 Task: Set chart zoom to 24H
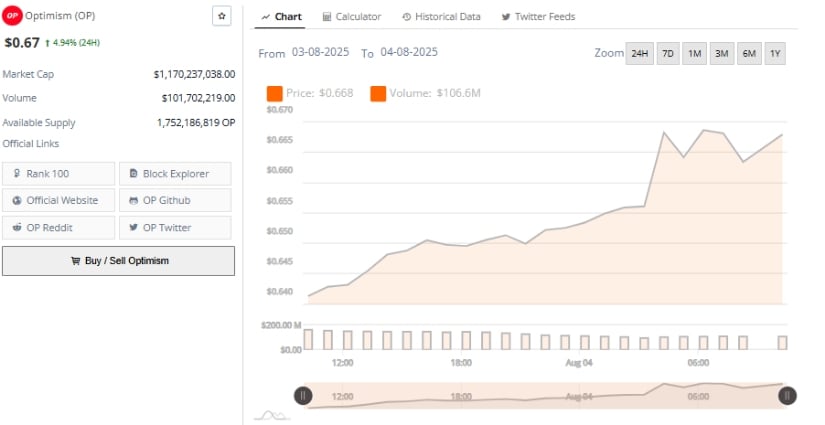[x=640, y=54]
